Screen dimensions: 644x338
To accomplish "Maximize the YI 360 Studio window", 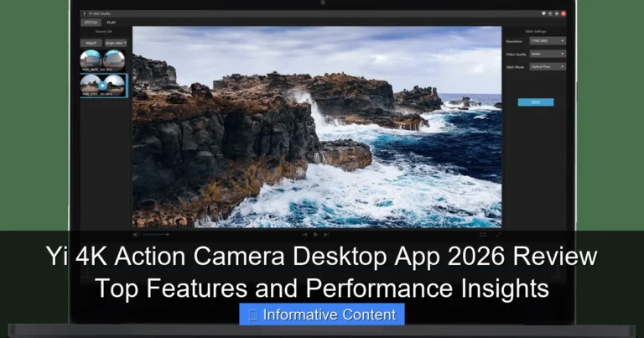I will pyautogui.click(x=557, y=13).
